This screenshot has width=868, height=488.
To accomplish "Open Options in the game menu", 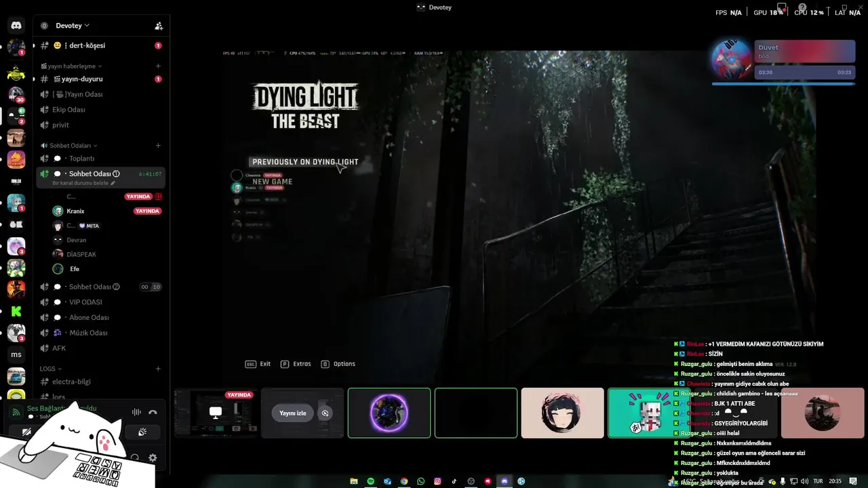I will click(x=338, y=364).
